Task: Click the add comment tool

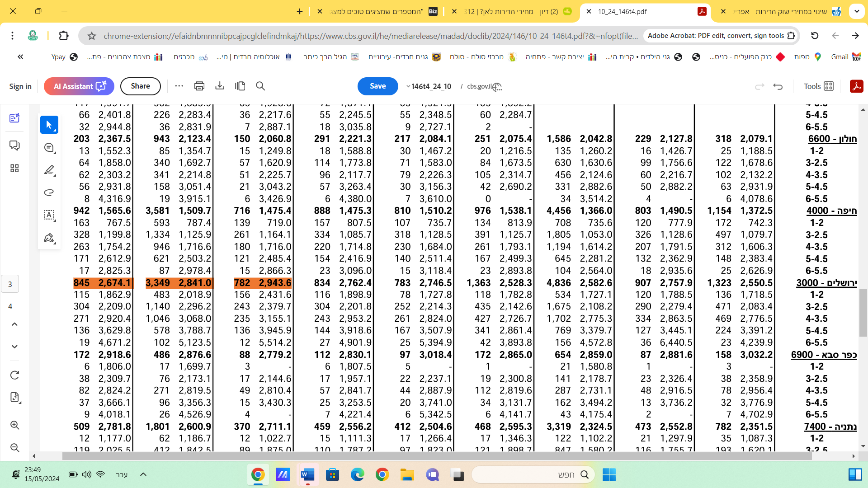Action: tap(49, 148)
